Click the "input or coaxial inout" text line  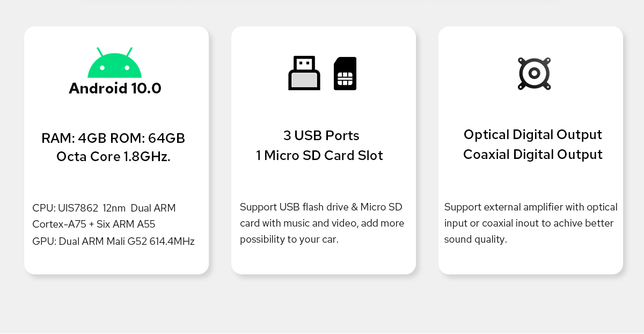(x=529, y=223)
